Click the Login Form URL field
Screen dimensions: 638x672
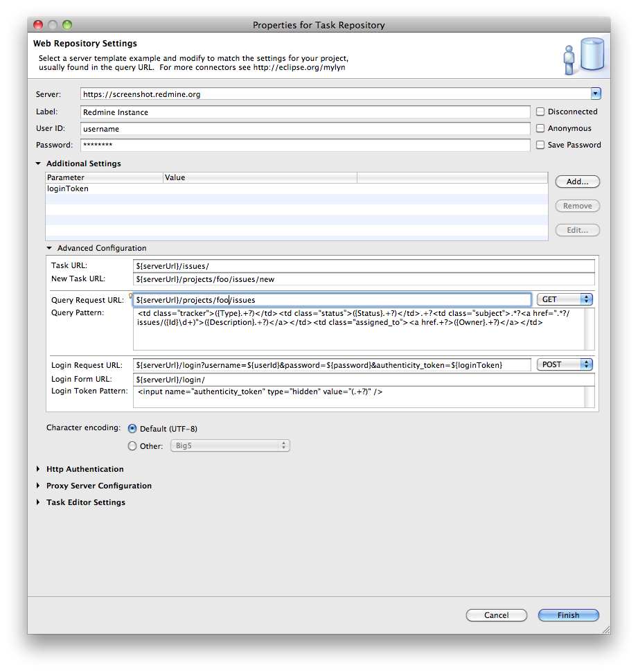point(364,379)
